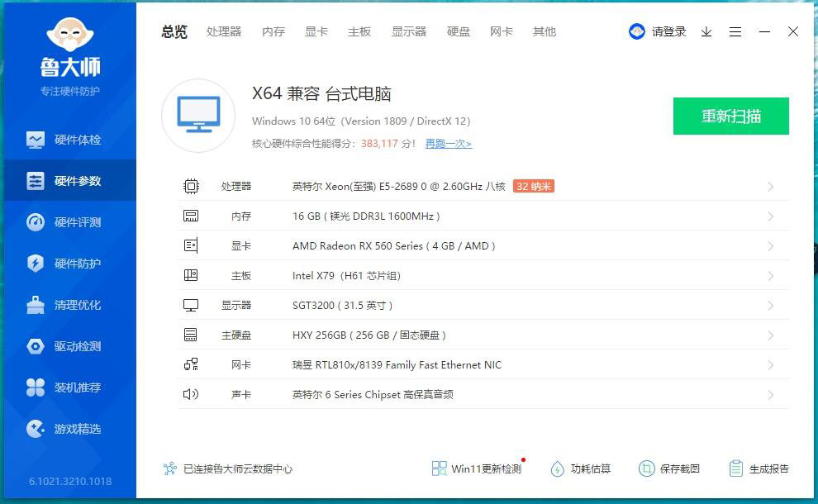Switch to the 显示器 top tab
Image resolution: width=818 pixels, height=504 pixels.
pyautogui.click(x=409, y=32)
